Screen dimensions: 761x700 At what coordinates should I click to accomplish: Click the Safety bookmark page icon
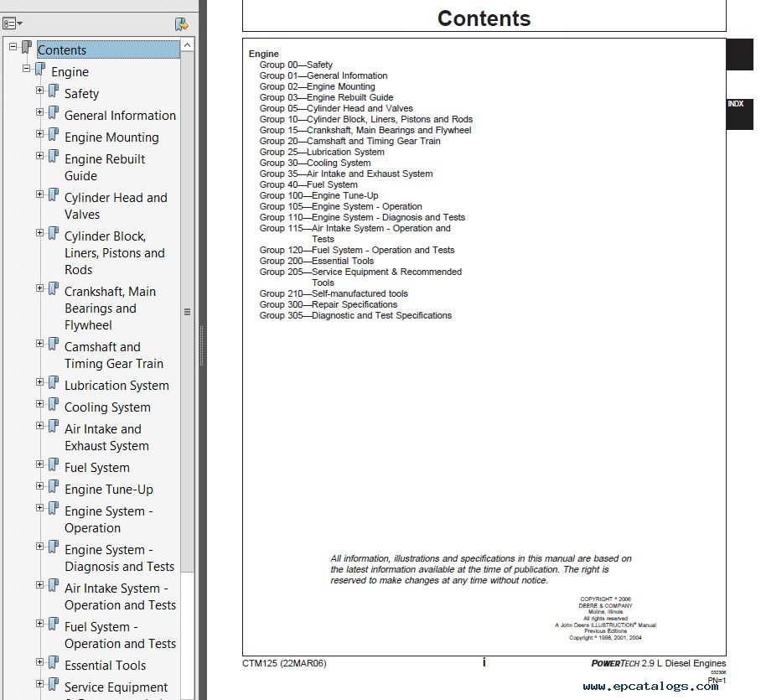54,91
